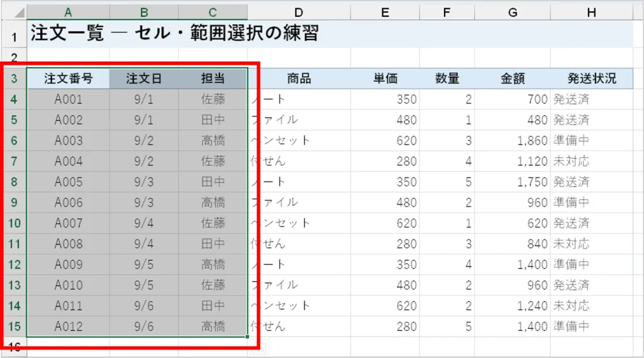Screen dimensions: 644x358
Task: Select row 4 header
Action: (x=14, y=99)
